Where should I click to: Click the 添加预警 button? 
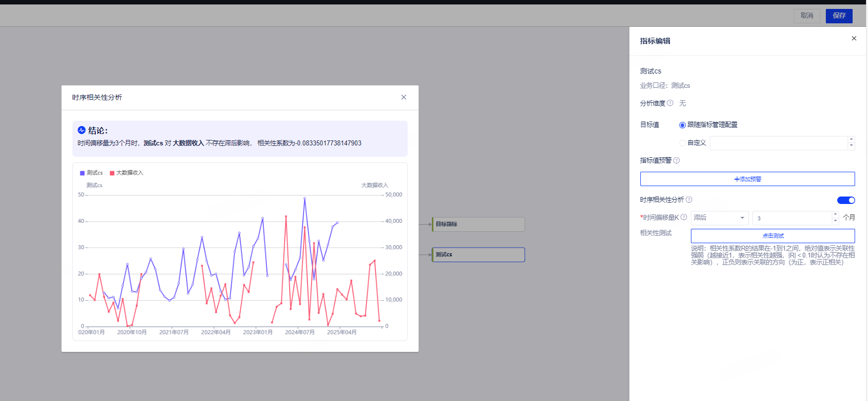point(747,179)
